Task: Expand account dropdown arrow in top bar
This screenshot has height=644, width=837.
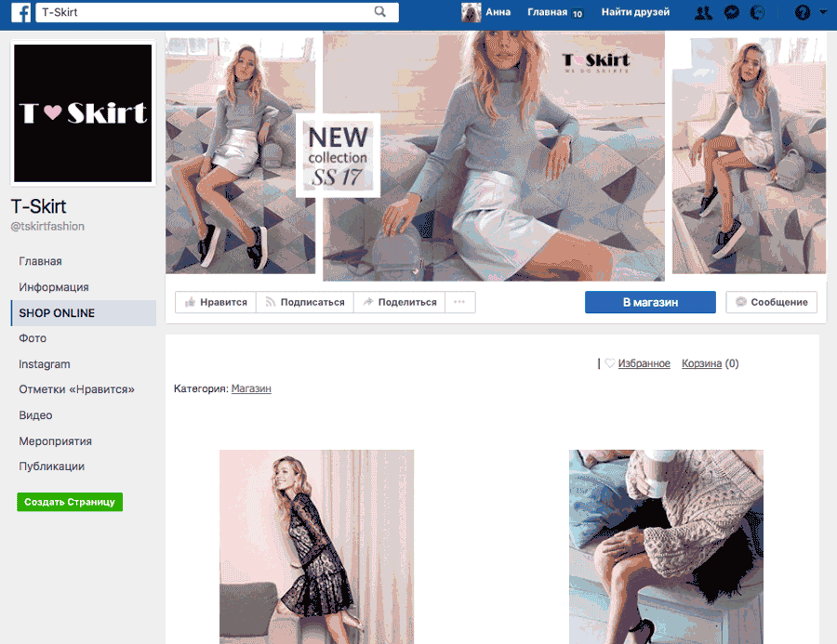Action: pyautogui.click(x=823, y=11)
